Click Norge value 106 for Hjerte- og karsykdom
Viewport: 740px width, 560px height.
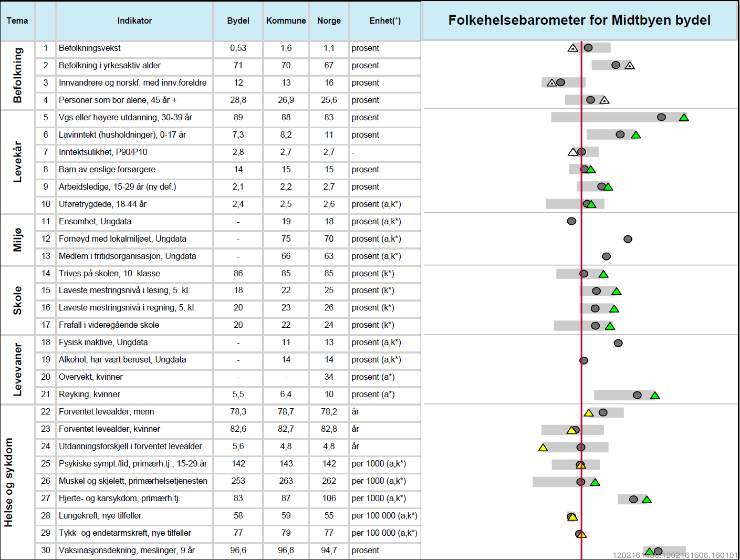click(329, 499)
